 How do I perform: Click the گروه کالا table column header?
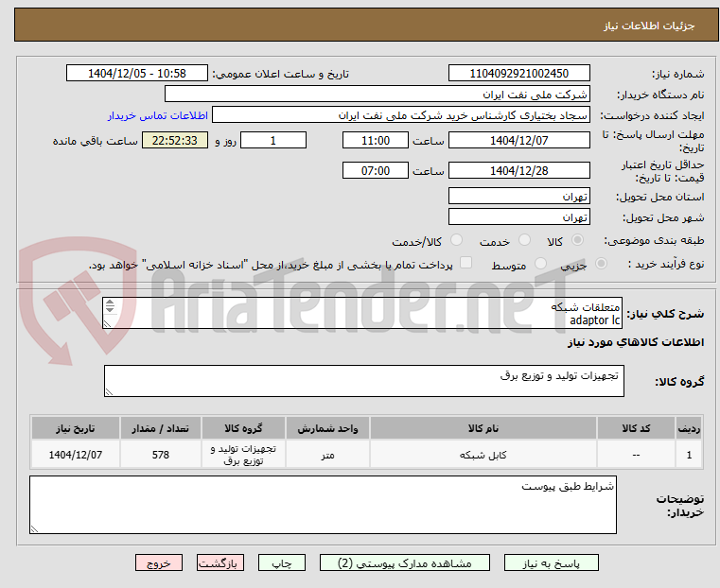[243, 428]
